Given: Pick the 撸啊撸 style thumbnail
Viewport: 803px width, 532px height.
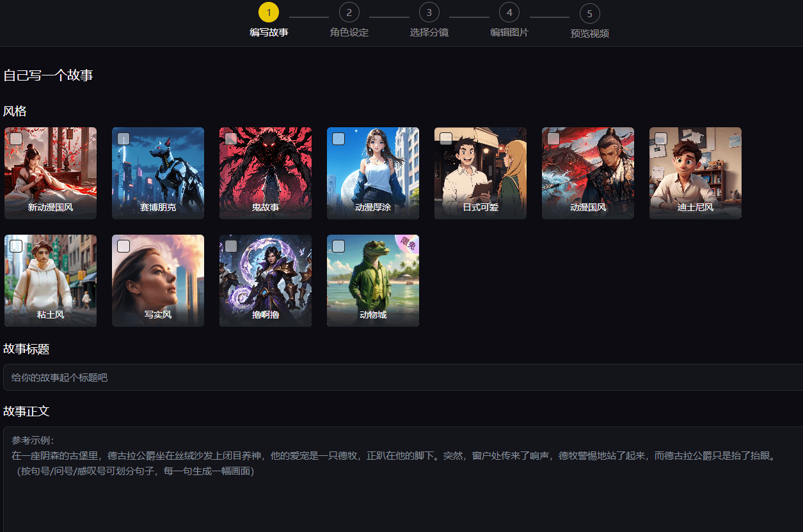Looking at the screenshot, I should coord(266,280).
